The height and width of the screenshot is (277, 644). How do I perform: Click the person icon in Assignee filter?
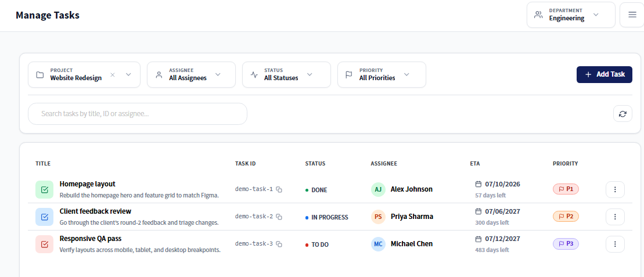(159, 75)
